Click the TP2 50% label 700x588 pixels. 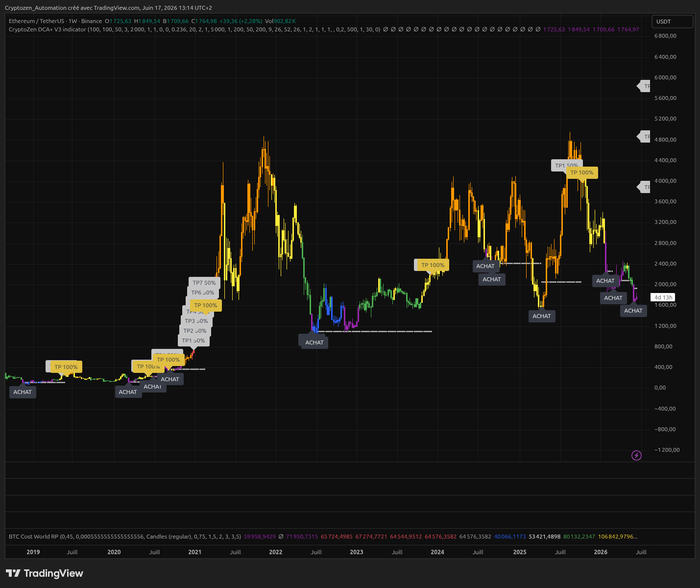point(195,331)
